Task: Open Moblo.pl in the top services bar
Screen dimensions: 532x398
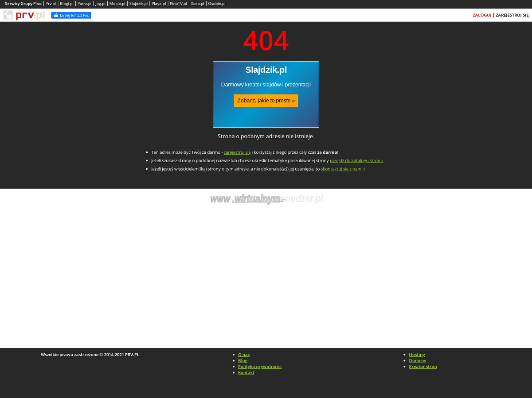Action: pos(117,4)
